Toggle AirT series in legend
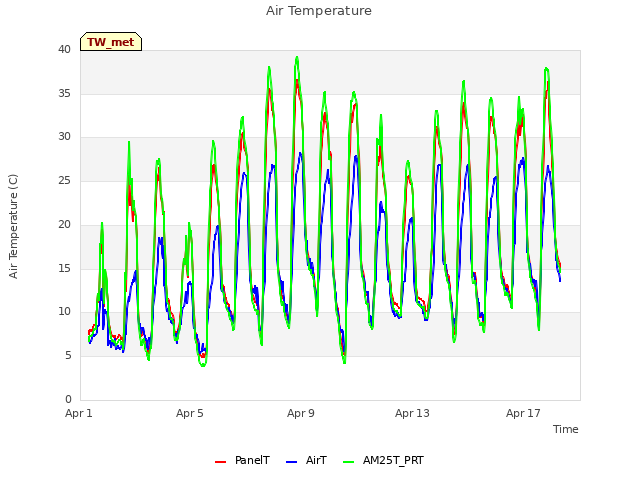 [306, 460]
